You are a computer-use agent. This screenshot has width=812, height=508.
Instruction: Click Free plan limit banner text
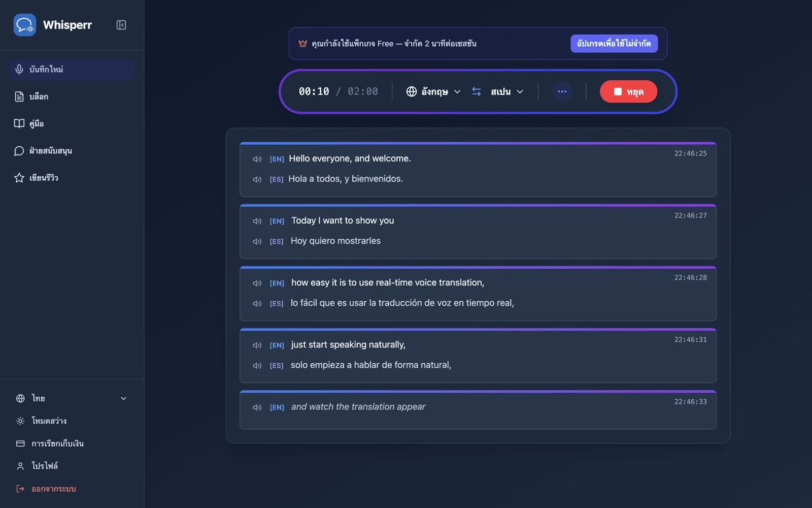(394, 44)
